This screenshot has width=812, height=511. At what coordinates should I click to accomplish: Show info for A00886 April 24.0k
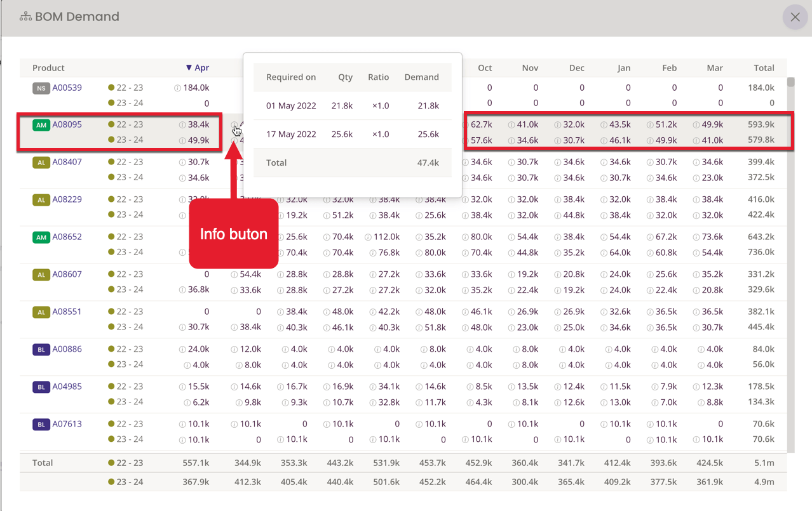(182, 350)
